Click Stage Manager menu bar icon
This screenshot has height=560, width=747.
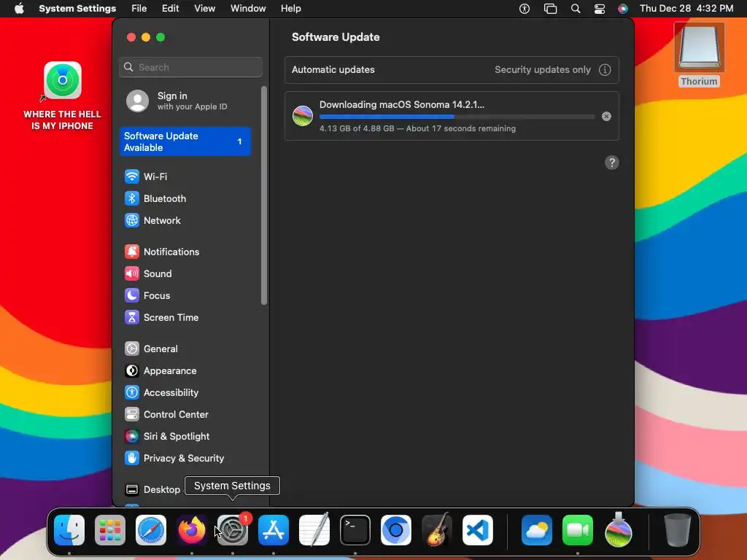(550, 9)
